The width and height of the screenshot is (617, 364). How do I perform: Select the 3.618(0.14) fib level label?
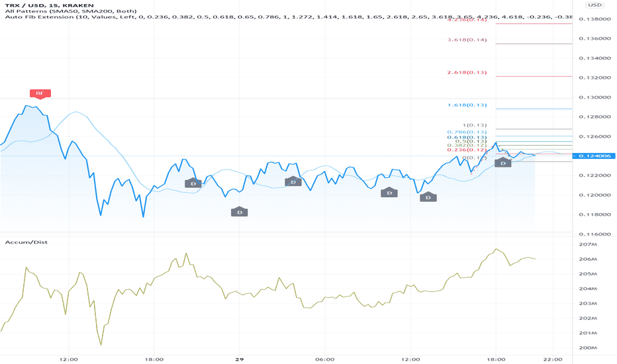tap(467, 40)
